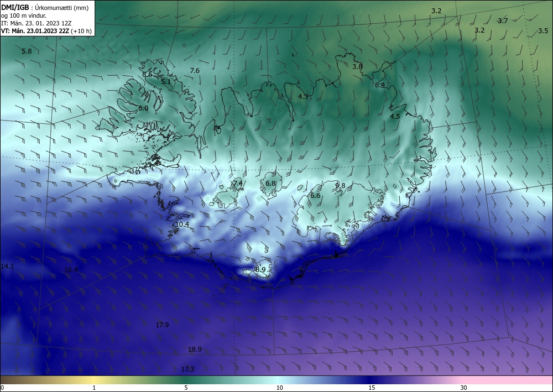The image size is (553, 392).
Task: Click the 17.9 value label
Action: (162, 325)
